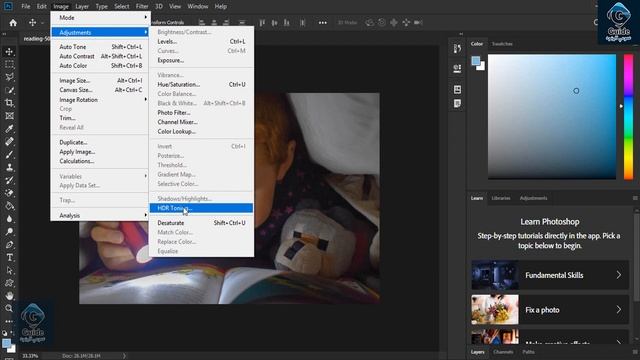Viewport: 640px width, 360px height.
Task: Open the Fix a photo thumbnail
Action: pos(495,310)
